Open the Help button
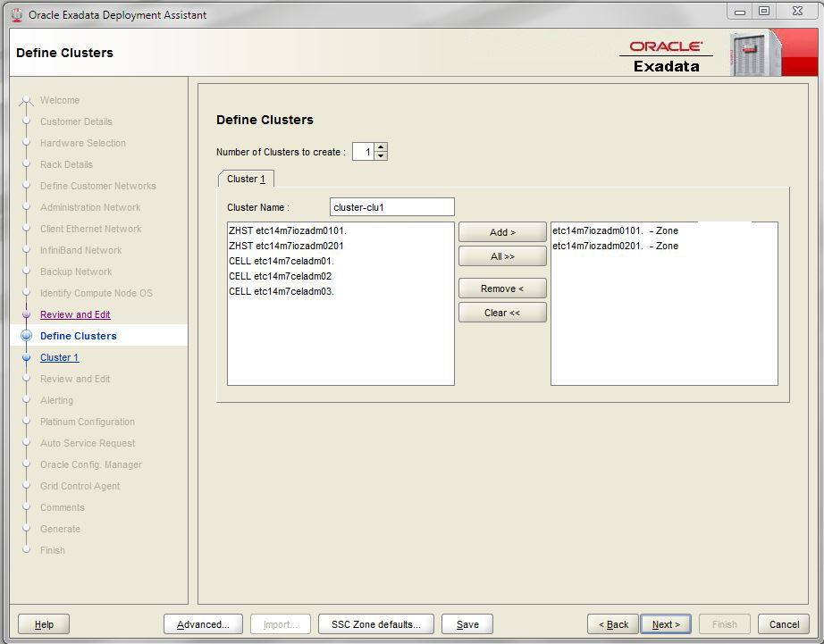The image size is (824, 644). tap(44, 624)
